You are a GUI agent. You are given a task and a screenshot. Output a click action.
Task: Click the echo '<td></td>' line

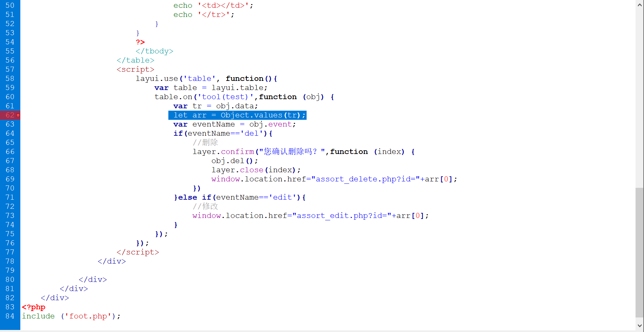[x=213, y=5]
